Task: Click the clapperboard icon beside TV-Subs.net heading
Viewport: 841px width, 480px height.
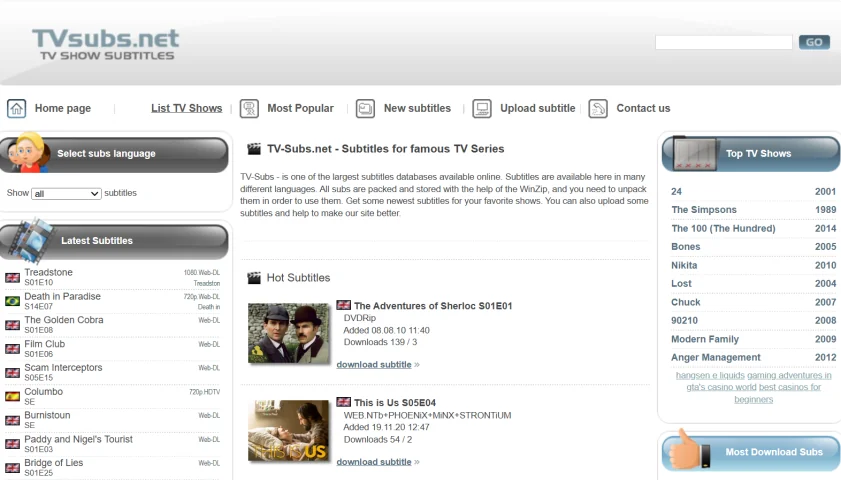Action: (254, 149)
